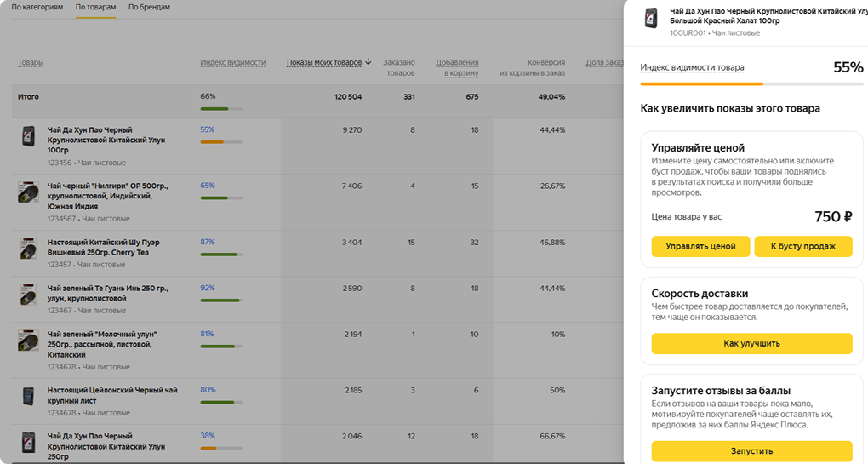Open the 55% visibility index link
The image size is (868, 464).
207,129
